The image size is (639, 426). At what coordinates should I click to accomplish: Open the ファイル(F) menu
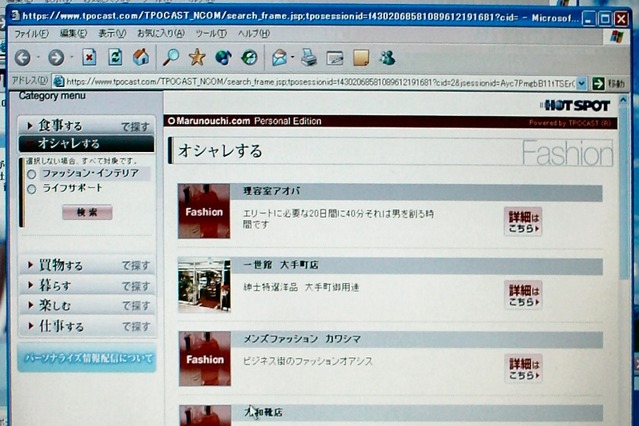[31, 34]
